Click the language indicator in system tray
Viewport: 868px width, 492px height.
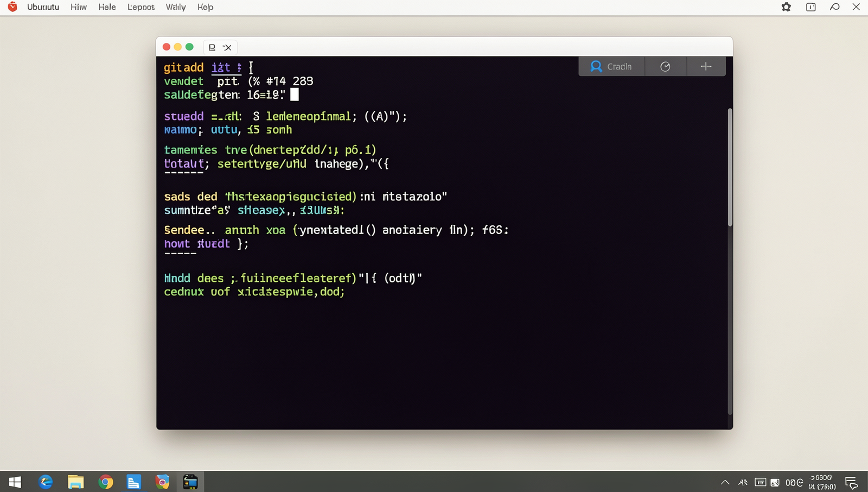click(794, 482)
